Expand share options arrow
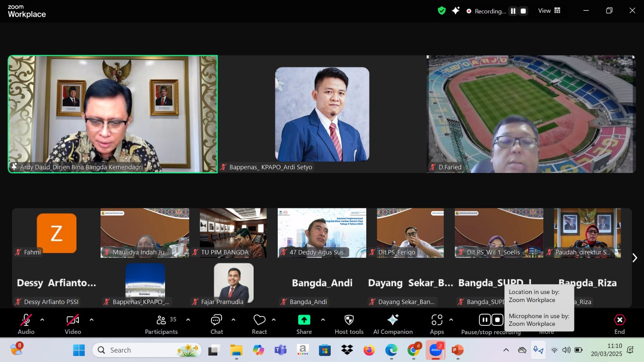 pyautogui.click(x=323, y=320)
